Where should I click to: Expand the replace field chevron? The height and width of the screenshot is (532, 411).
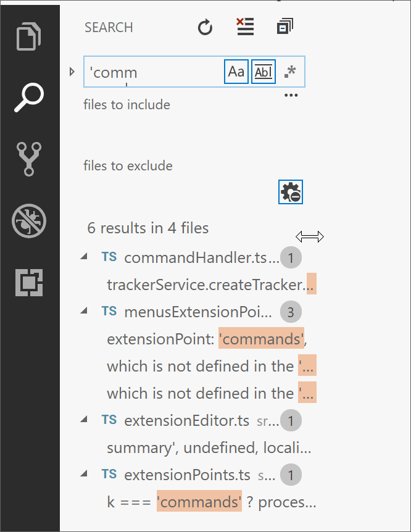[72, 72]
